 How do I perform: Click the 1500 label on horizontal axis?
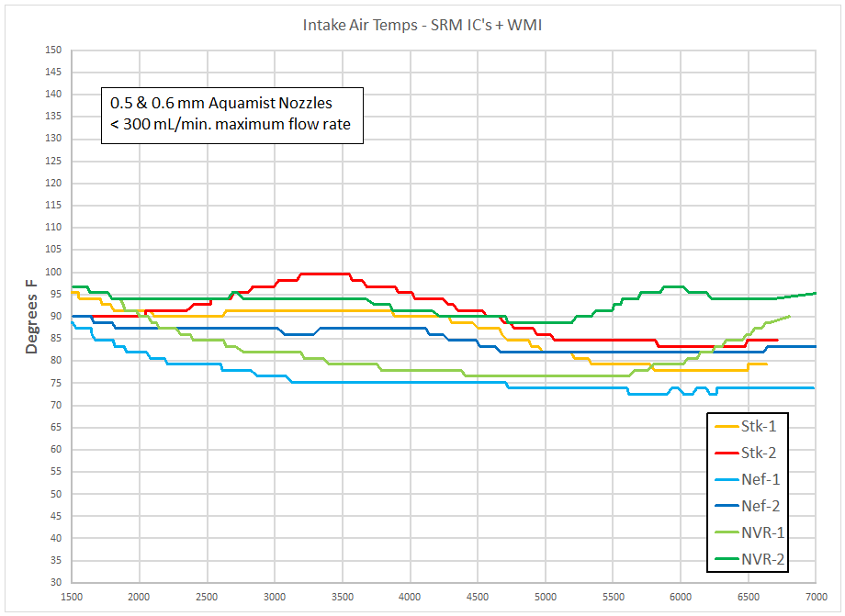72,596
